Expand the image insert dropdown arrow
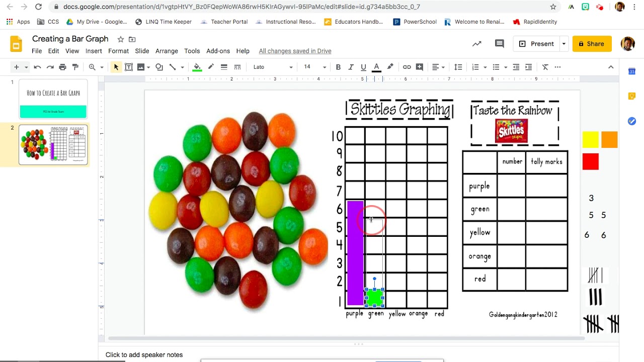The image size is (644, 362). click(148, 67)
